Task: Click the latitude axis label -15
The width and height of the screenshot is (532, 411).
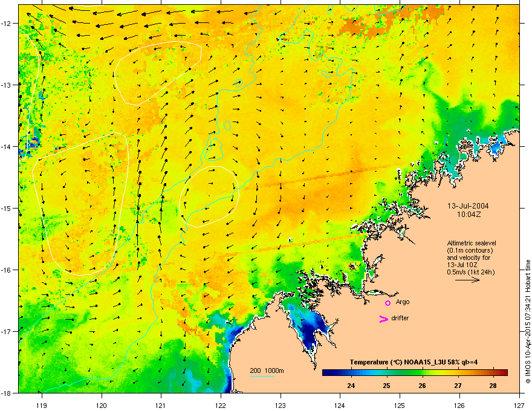Action: pyautogui.click(x=7, y=208)
